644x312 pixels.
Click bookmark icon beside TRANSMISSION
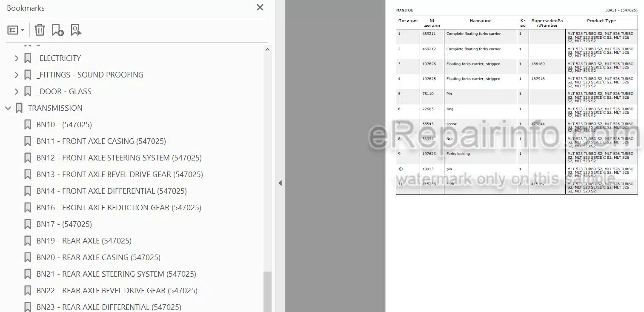(19, 108)
